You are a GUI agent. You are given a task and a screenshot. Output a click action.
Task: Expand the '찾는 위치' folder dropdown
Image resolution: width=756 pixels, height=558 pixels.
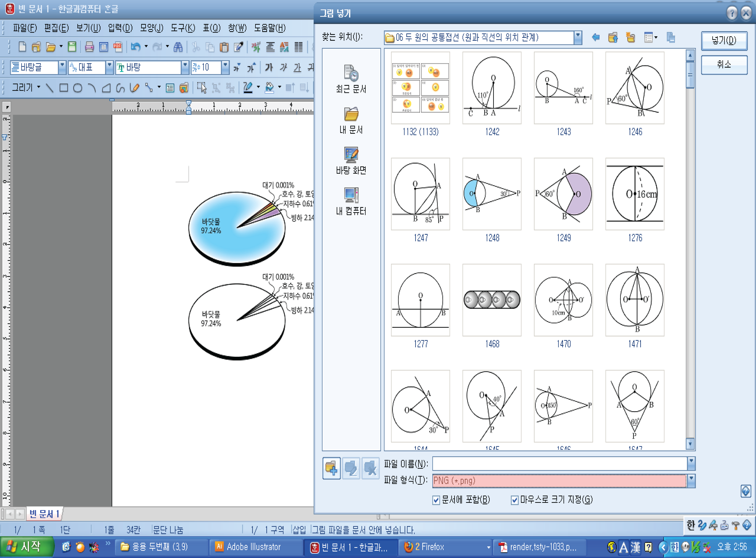(578, 37)
